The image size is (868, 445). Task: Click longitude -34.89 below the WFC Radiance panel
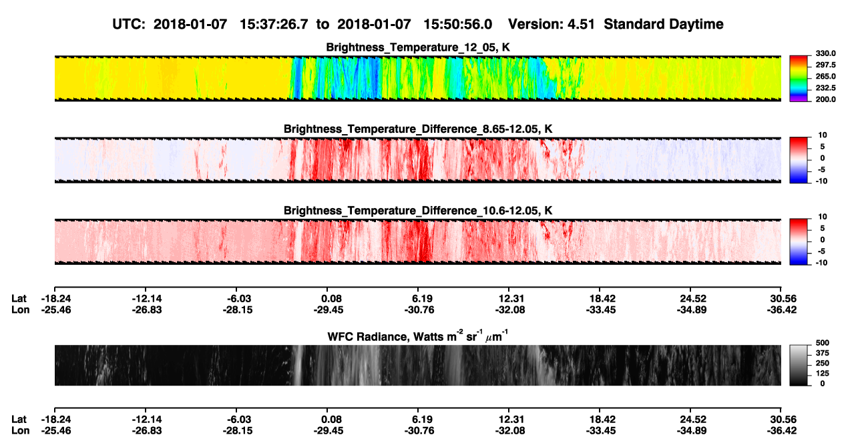(x=691, y=430)
